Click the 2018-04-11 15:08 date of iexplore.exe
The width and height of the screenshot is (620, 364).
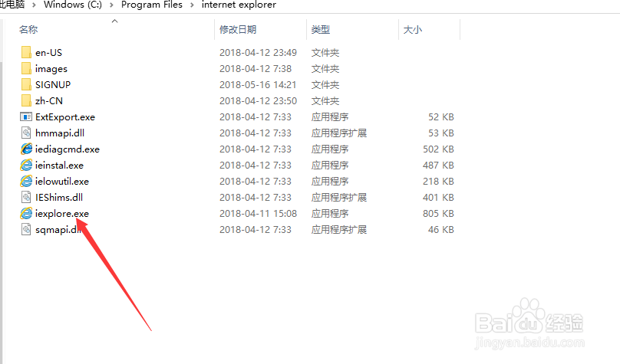[258, 214]
